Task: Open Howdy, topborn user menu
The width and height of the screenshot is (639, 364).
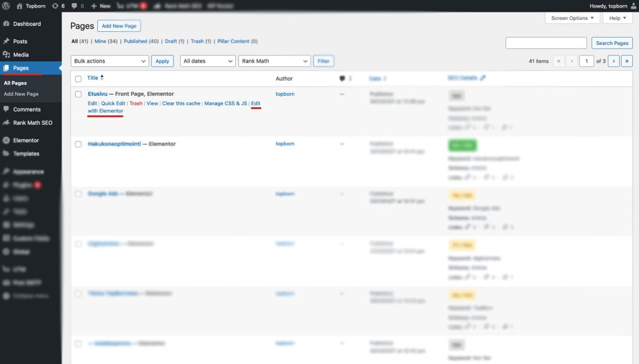Action: click(x=613, y=6)
